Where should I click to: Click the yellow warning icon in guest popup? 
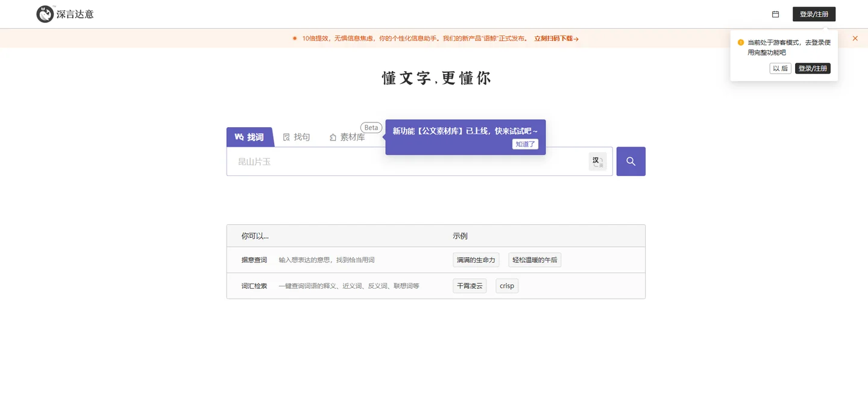click(x=740, y=42)
